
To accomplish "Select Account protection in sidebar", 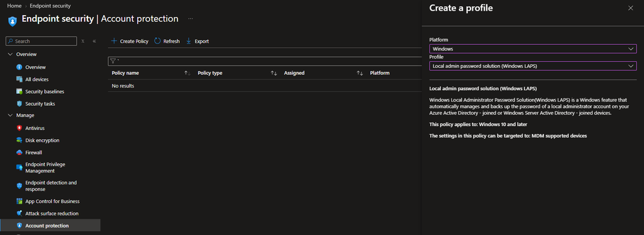I will pos(51,226).
